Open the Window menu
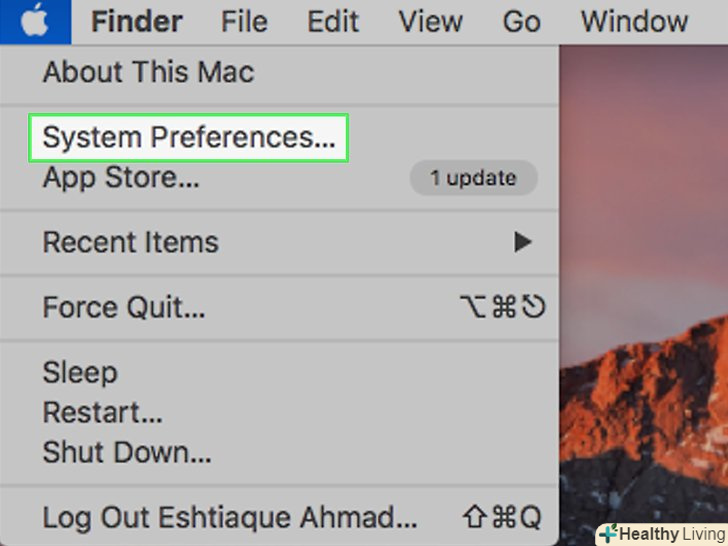This screenshot has height=546, width=728. [634, 22]
